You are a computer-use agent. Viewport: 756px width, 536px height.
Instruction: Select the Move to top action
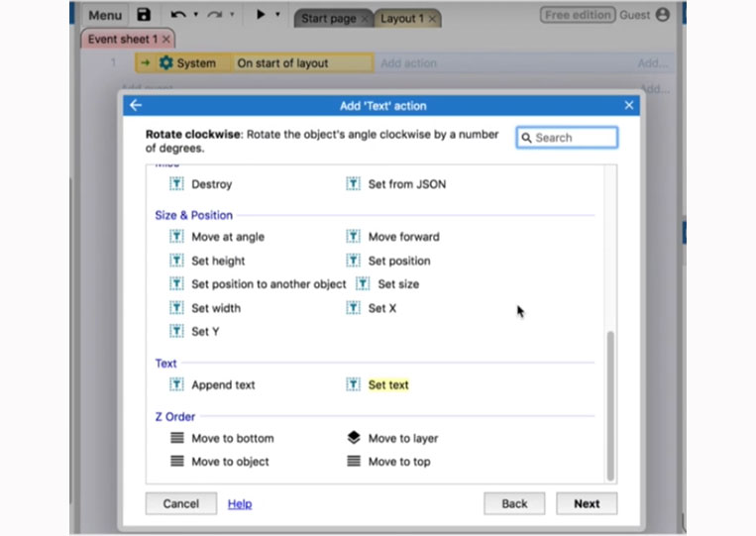pos(399,462)
